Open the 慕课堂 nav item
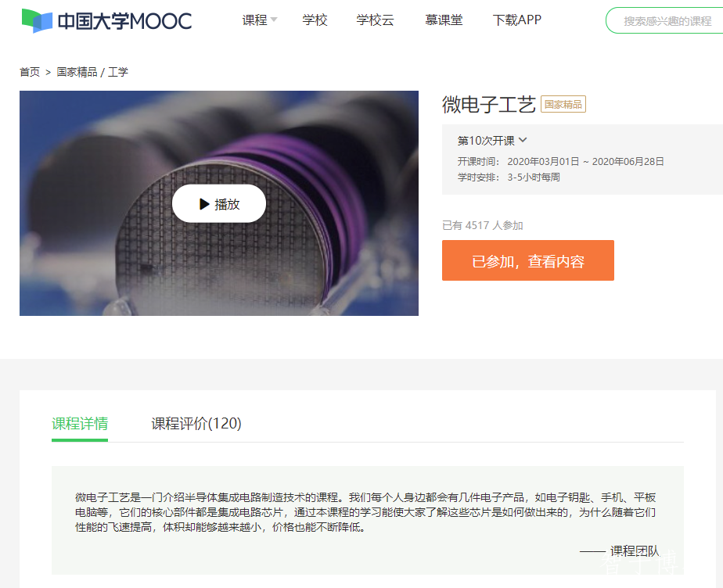Viewport: 723px width, 588px height. click(444, 20)
